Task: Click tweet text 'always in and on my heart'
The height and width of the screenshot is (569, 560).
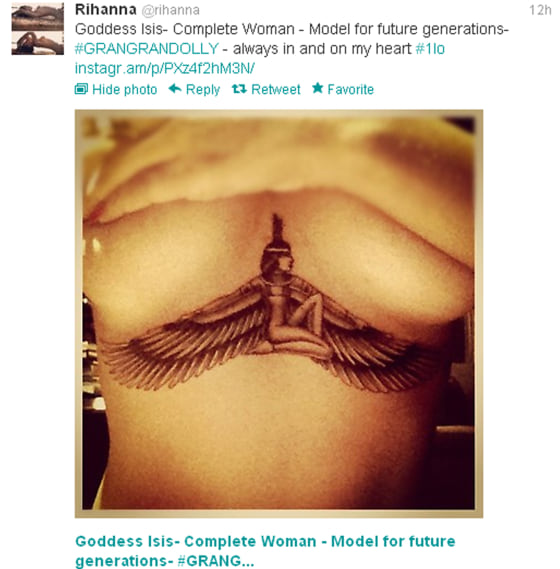Action: pyautogui.click(x=322, y=49)
